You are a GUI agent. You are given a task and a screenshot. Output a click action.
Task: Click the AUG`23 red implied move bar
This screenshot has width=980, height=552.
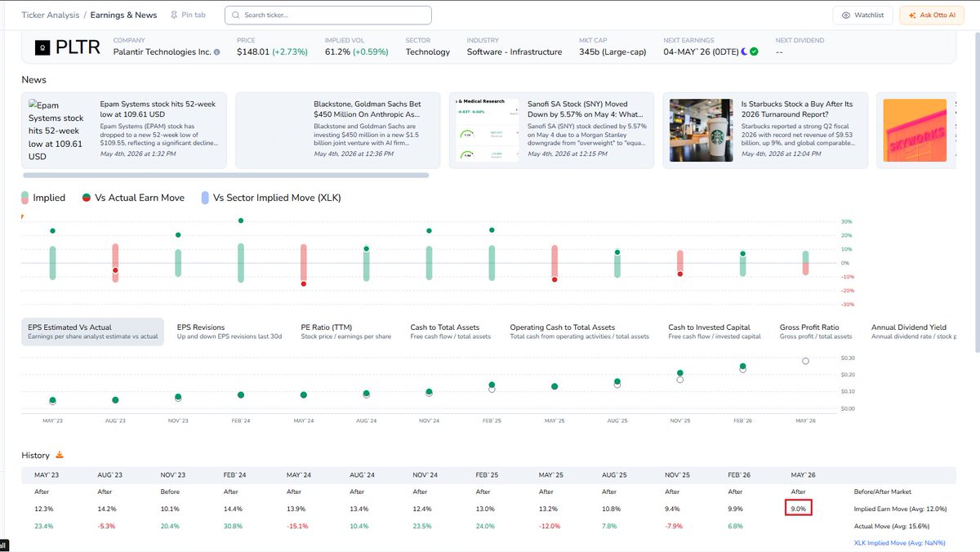[115, 263]
